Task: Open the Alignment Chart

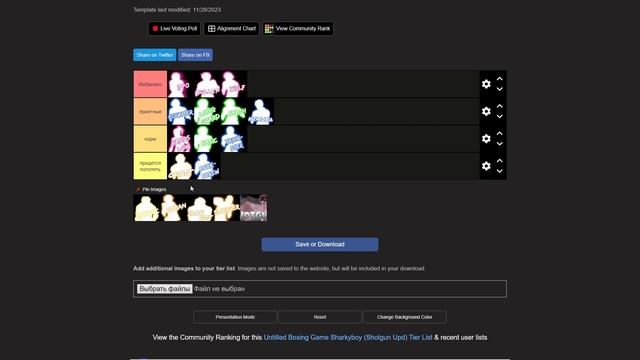Action: click(231, 29)
